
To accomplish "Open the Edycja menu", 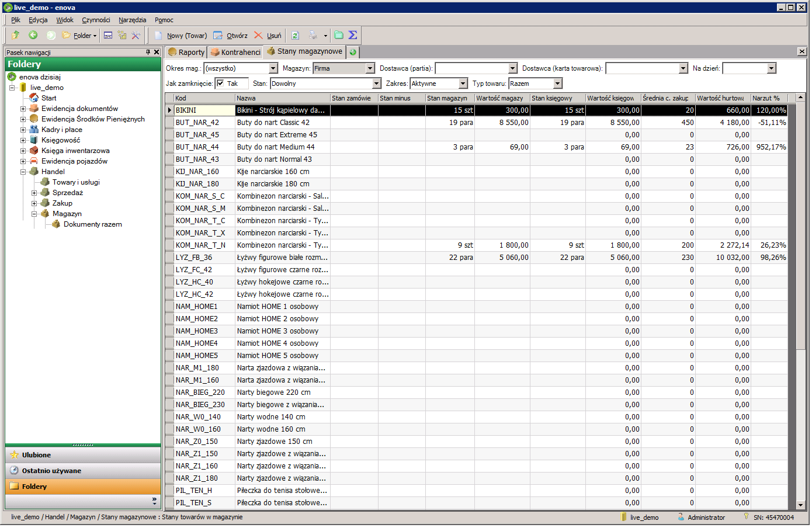I will [x=38, y=20].
